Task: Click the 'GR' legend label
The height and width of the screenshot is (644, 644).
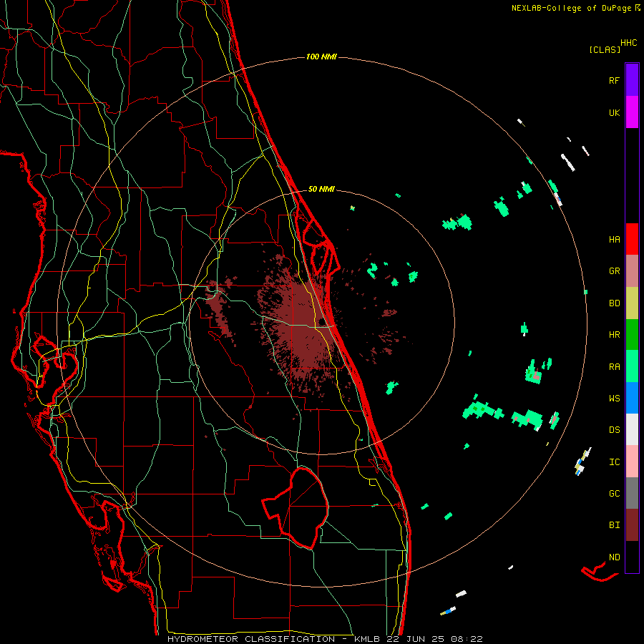Action: 614,271
